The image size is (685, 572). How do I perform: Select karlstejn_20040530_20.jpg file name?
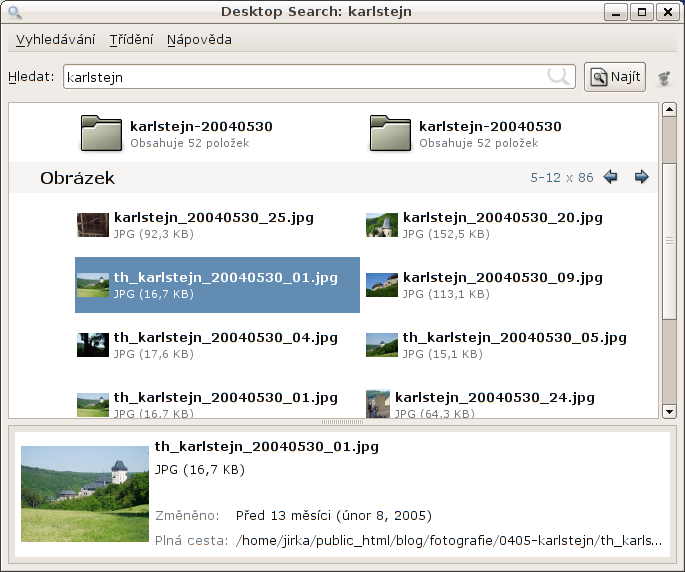pos(503,218)
